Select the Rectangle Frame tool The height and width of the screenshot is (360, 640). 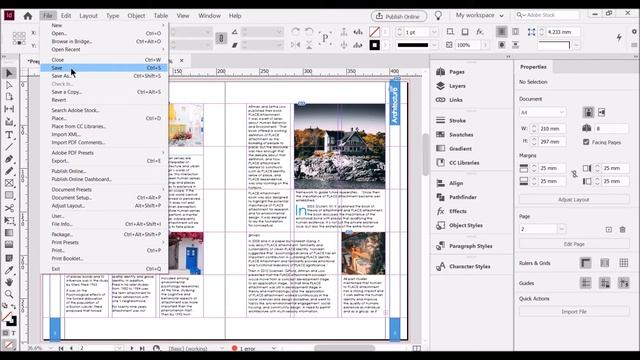click(x=9, y=184)
